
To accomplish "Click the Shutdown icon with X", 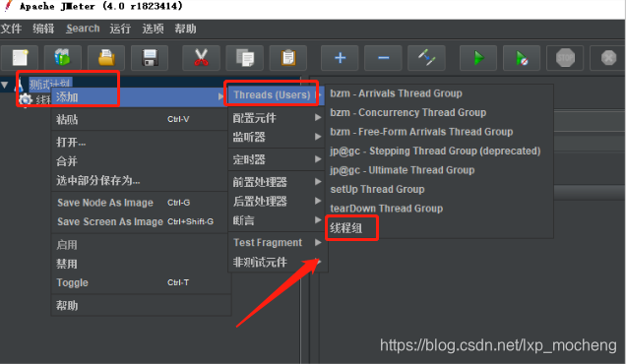I will point(608,58).
